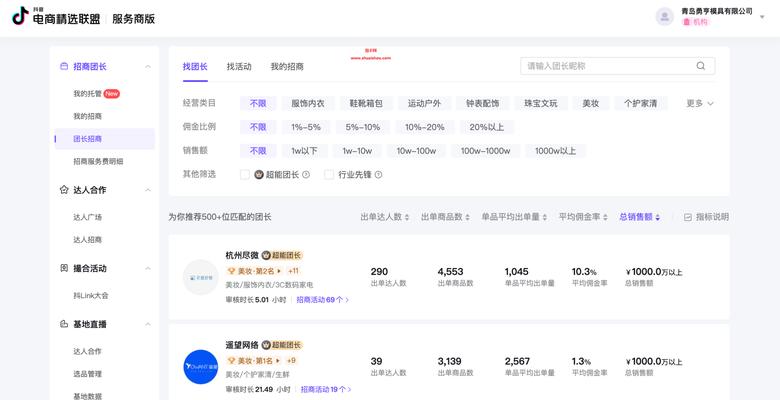Toggle the 指标说明 checkbox
Viewport: 780px width, 400px height.
(688, 217)
